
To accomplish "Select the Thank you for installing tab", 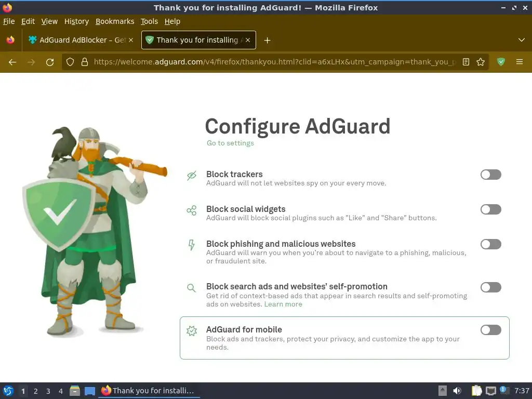I will click(198, 40).
